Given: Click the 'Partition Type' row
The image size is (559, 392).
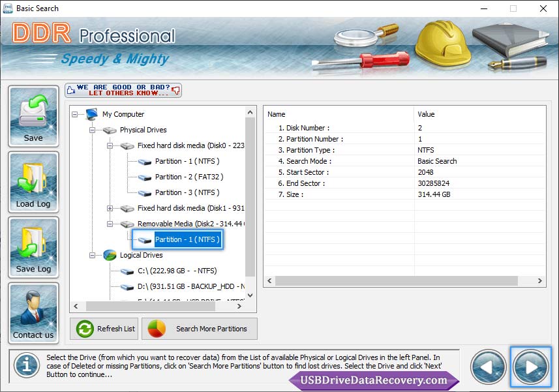Looking at the screenshot, I should (404, 149).
